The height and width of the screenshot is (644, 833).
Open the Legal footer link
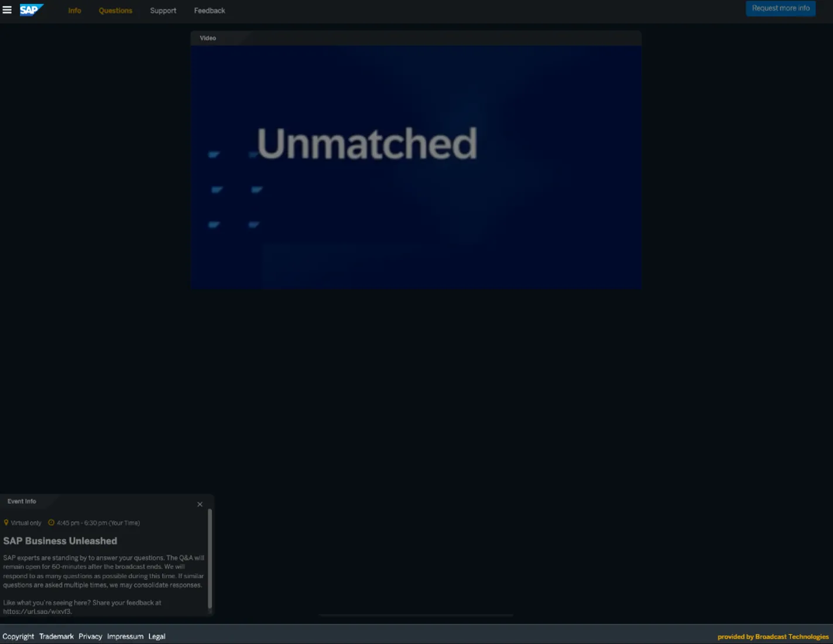156,636
